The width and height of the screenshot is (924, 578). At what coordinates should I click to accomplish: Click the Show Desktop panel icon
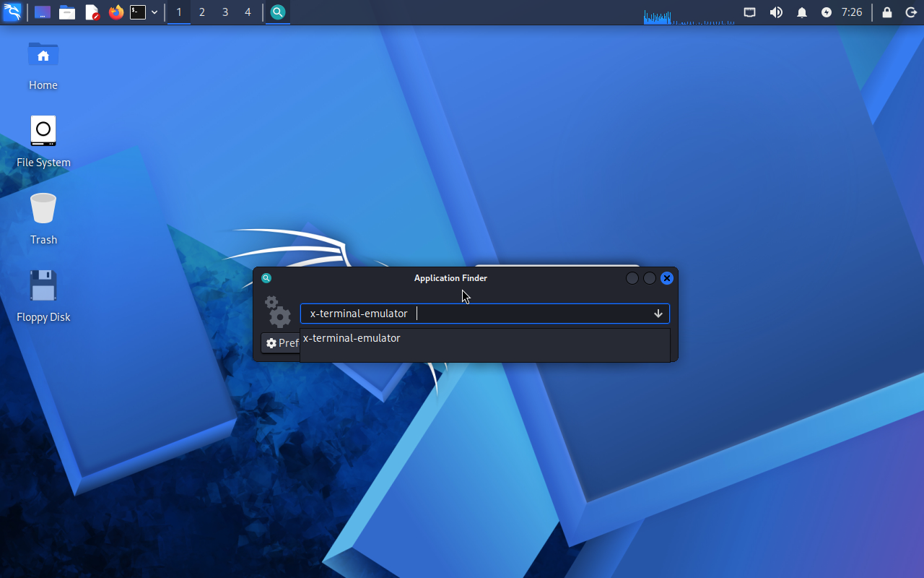pos(43,12)
